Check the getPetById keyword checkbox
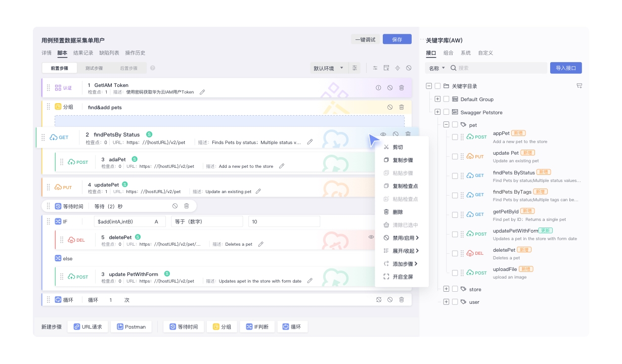 coord(455,214)
